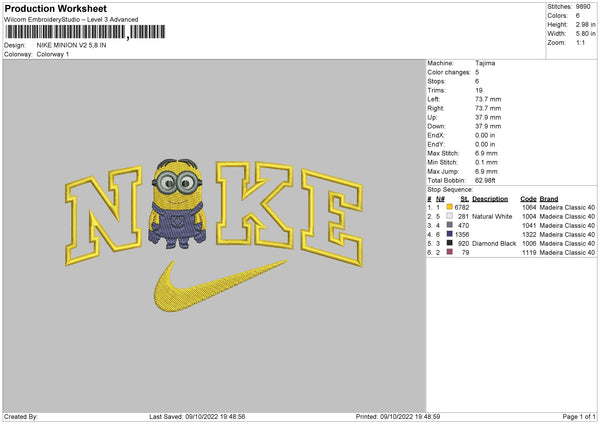Click the 'Code' column header
The image size is (600, 424).
pyautogui.click(x=528, y=199)
